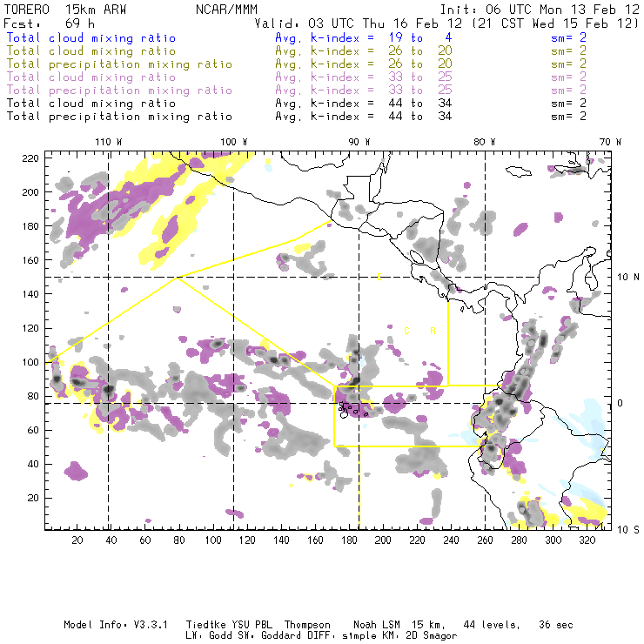
Task: Select the '70 W' longitude label
Action: (610, 142)
